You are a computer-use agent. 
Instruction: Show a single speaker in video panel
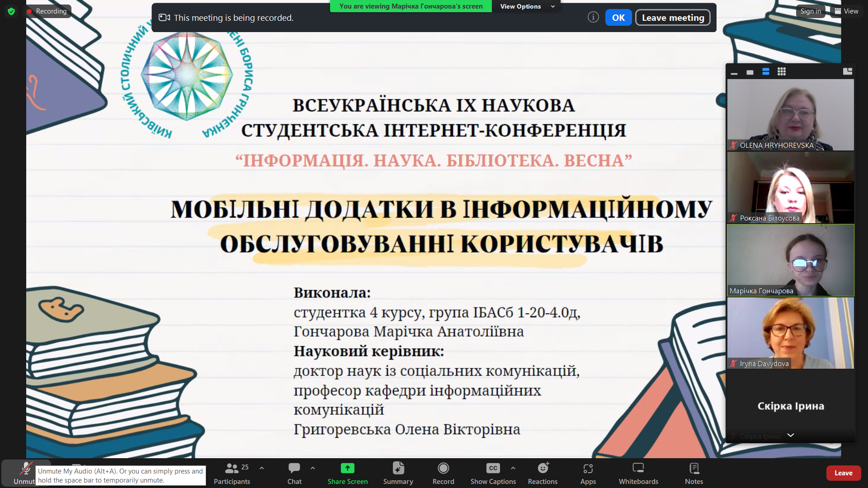tap(750, 72)
